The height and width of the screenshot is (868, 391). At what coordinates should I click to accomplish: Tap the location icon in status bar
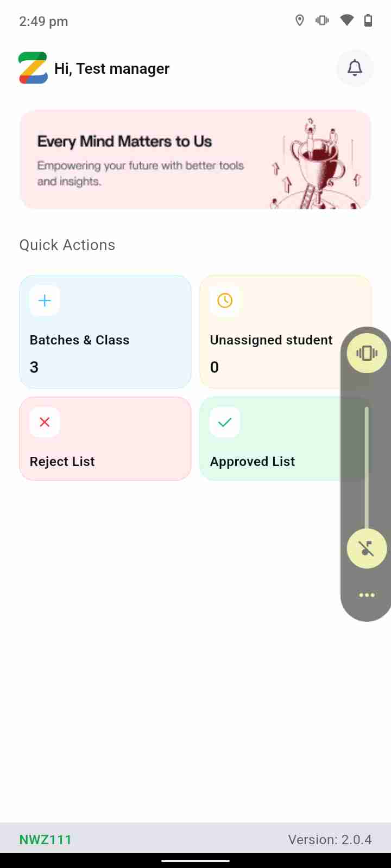click(x=299, y=21)
